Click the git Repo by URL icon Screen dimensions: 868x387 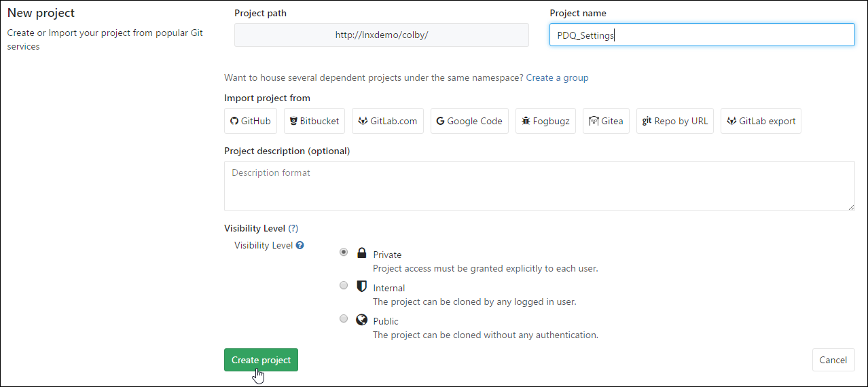tap(647, 121)
